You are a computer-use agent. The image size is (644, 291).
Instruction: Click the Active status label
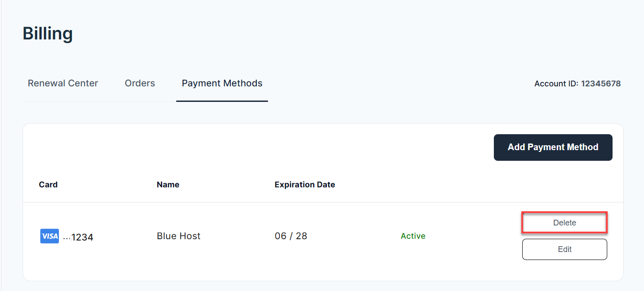pyautogui.click(x=413, y=236)
